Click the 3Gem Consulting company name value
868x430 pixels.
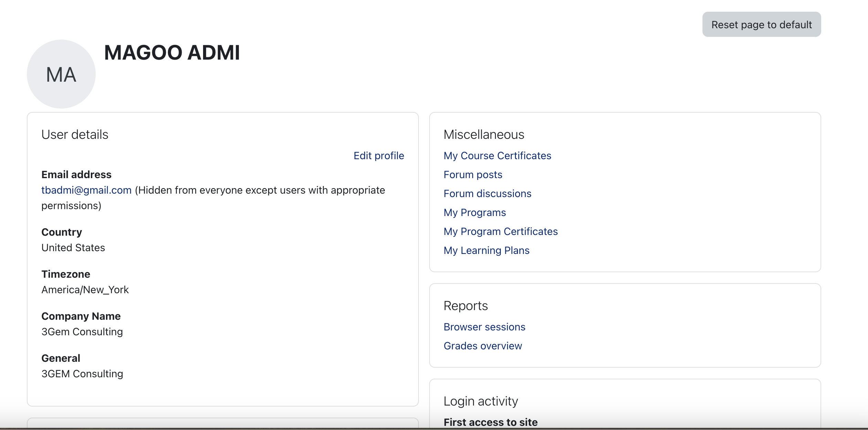coord(82,332)
